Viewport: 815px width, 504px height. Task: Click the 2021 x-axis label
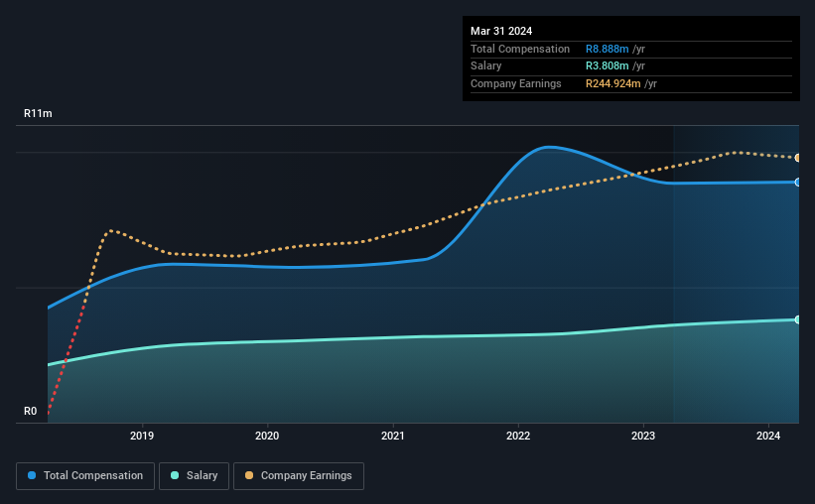pyautogui.click(x=392, y=436)
